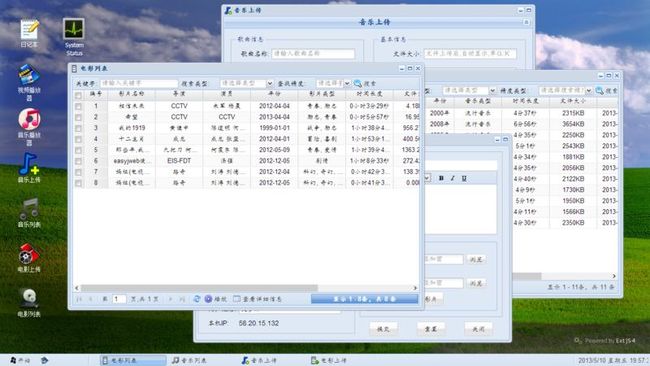Viewport: 650px width, 366px height.
Task: Tick the checkbox for movie row 6 (EIS-FDT)
Action: [x=78, y=161]
